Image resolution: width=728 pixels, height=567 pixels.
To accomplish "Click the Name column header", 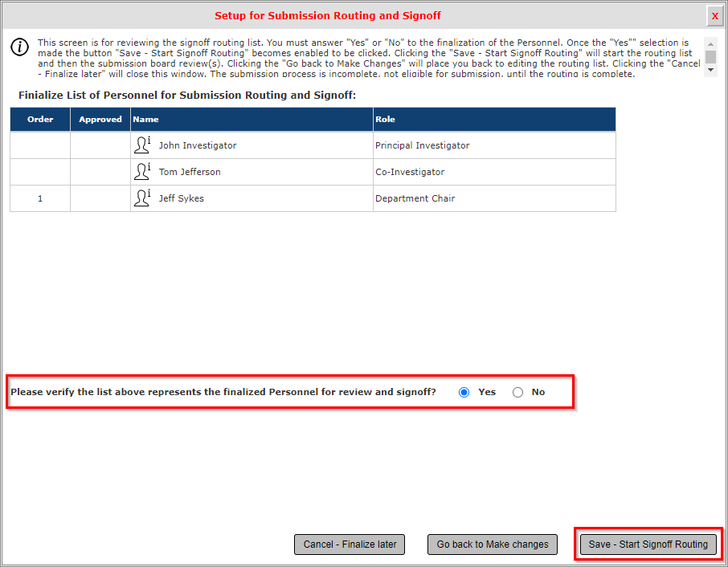I will coord(252,119).
